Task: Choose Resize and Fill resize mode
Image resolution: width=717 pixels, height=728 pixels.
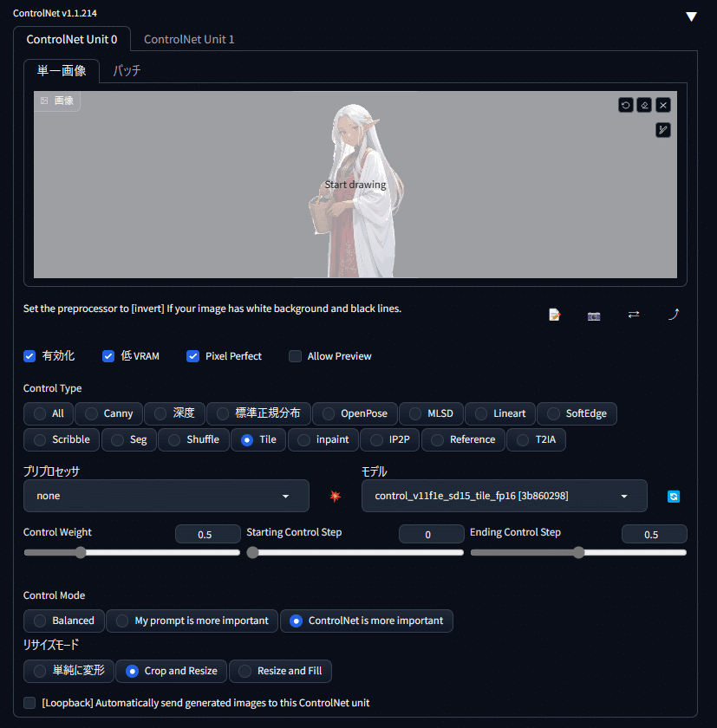Action: pos(280,671)
